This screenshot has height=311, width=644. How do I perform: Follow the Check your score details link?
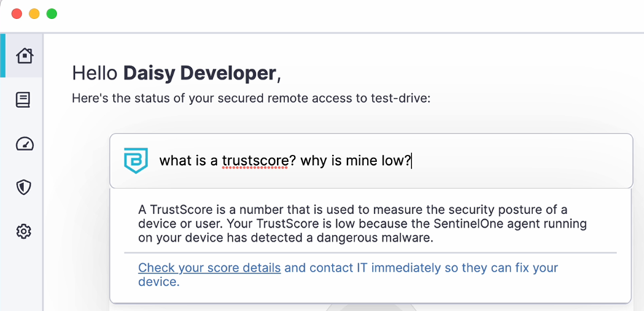point(209,268)
